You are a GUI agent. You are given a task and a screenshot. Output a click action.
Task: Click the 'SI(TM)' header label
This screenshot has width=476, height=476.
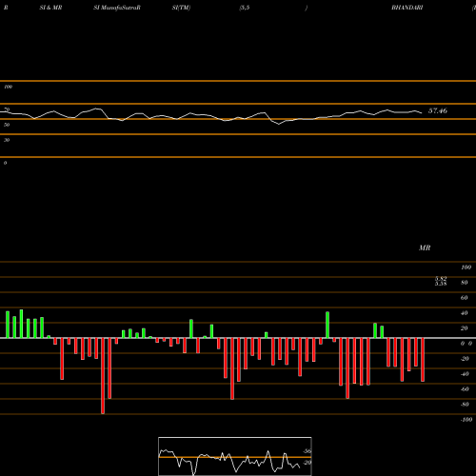(x=181, y=8)
